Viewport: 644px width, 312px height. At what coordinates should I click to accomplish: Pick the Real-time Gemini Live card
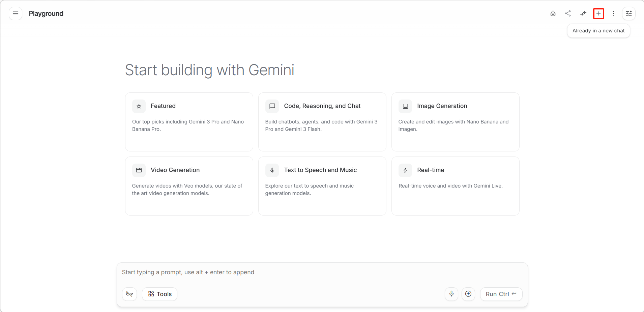point(455,186)
